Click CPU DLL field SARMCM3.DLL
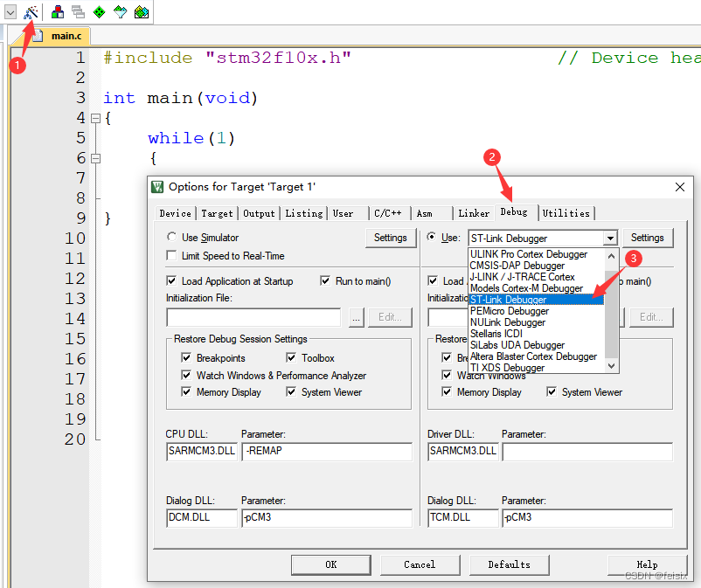The width and height of the screenshot is (701, 588). pos(202,452)
